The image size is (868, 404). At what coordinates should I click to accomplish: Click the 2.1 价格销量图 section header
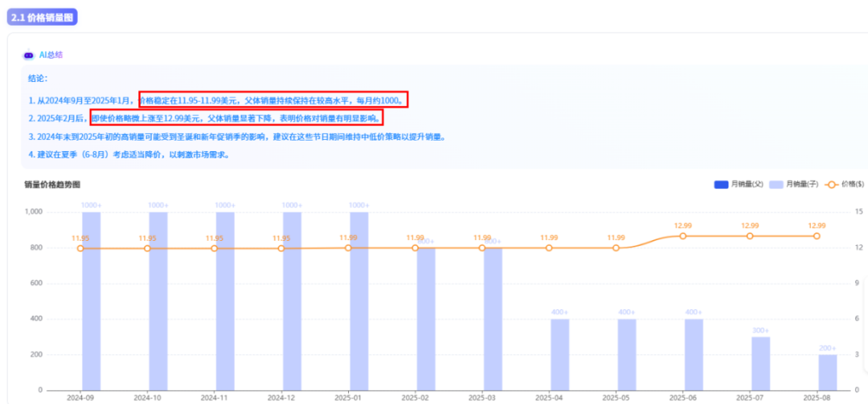click(x=43, y=17)
